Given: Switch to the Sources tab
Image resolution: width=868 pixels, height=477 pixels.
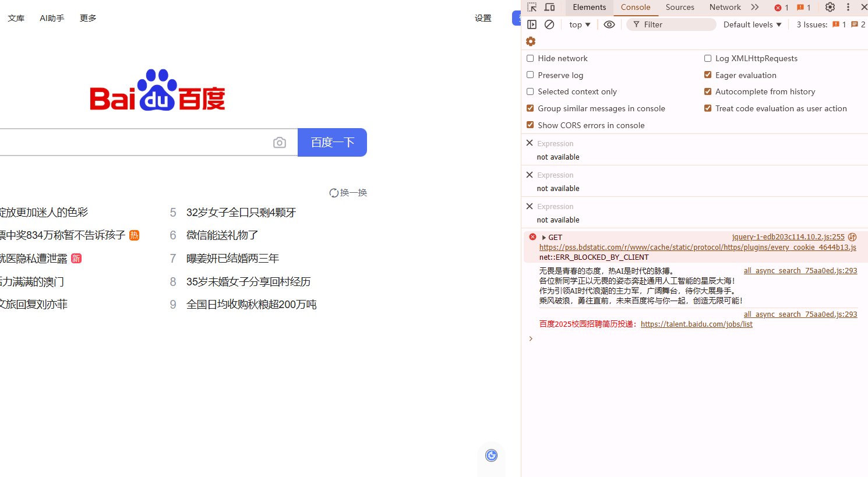Looking at the screenshot, I should [680, 7].
